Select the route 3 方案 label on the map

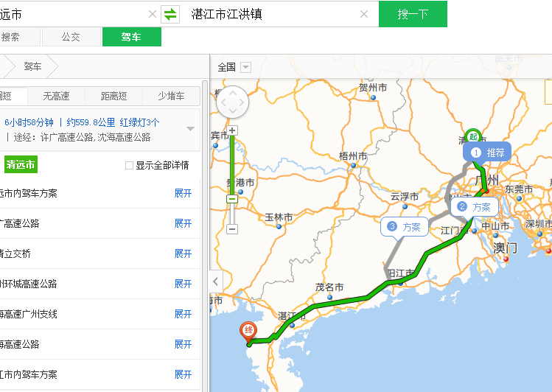[x=405, y=227]
